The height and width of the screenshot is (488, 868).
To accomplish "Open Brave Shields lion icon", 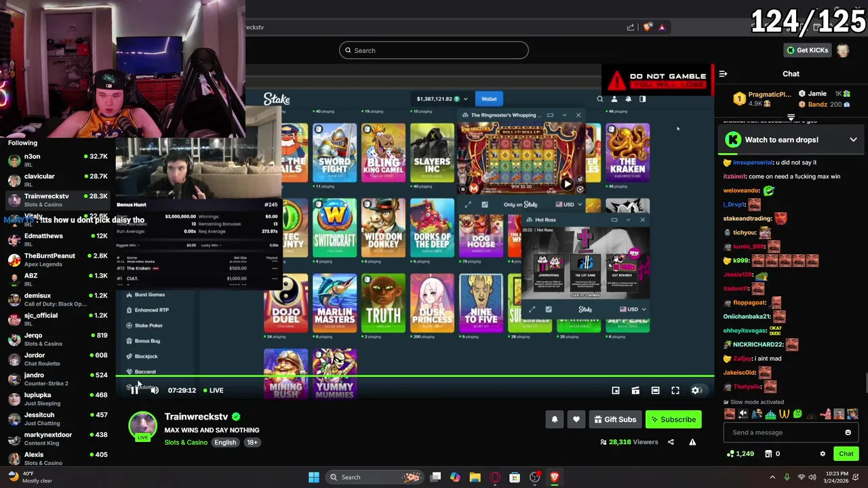I will point(648,27).
